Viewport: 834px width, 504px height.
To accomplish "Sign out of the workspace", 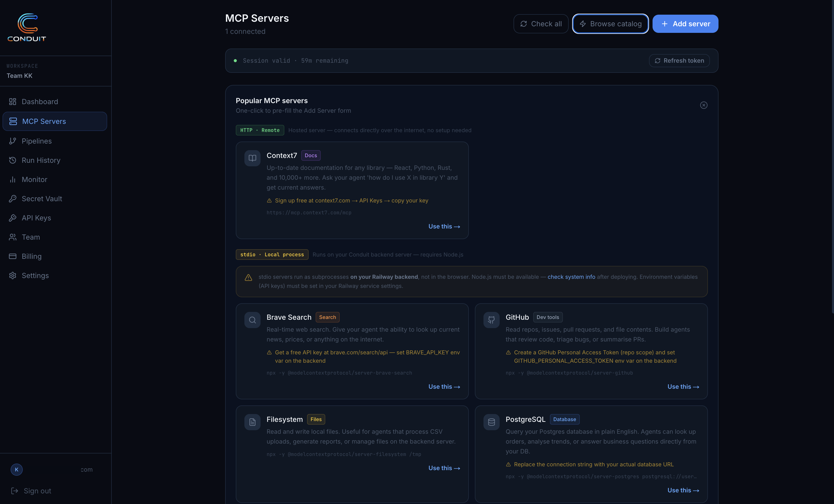I will pos(37,491).
